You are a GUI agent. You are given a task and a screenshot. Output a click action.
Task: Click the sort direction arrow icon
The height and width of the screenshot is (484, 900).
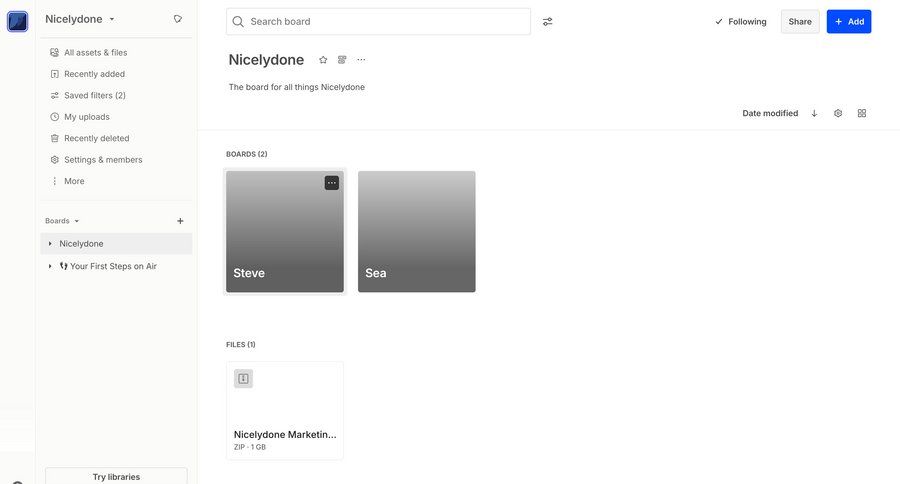point(814,113)
